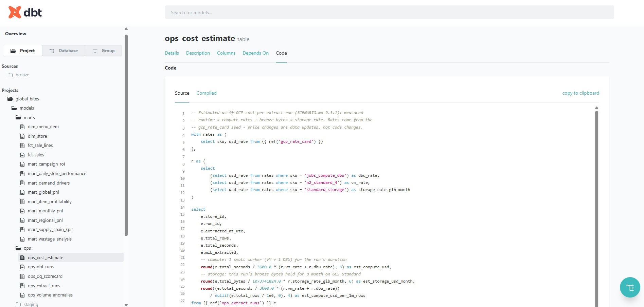
Task: Expand the staging folder
Action: [31, 305]
